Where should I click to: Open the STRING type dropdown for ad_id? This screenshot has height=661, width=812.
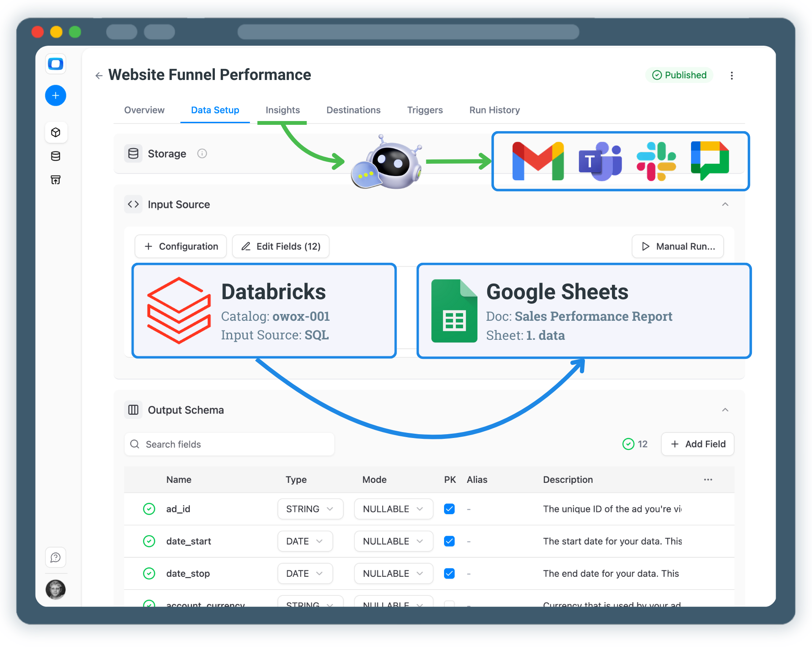(x=310, y=509)
